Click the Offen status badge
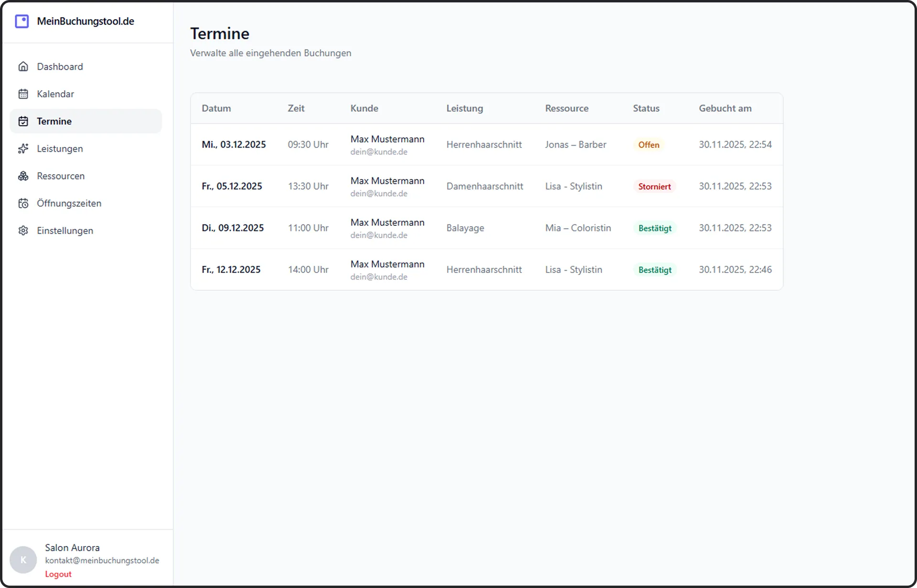 pyautogui.click(x=648, y=145)
